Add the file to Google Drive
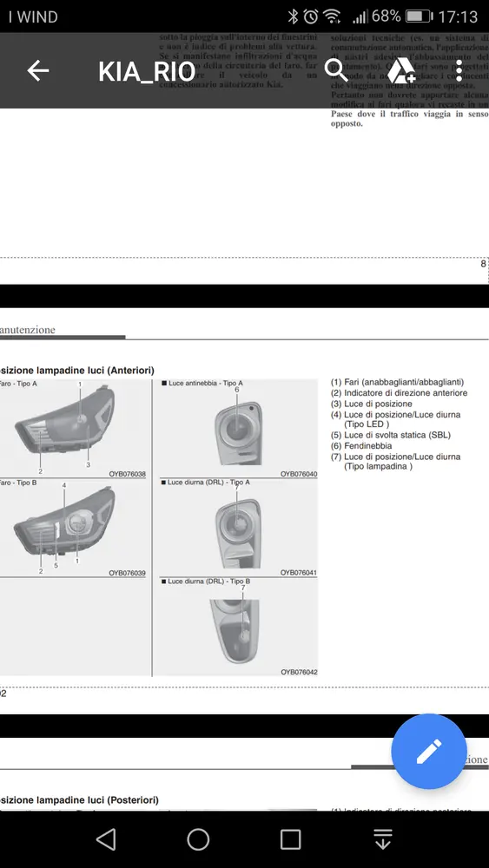This screenshot has width=489, height=868. [401, 71]
